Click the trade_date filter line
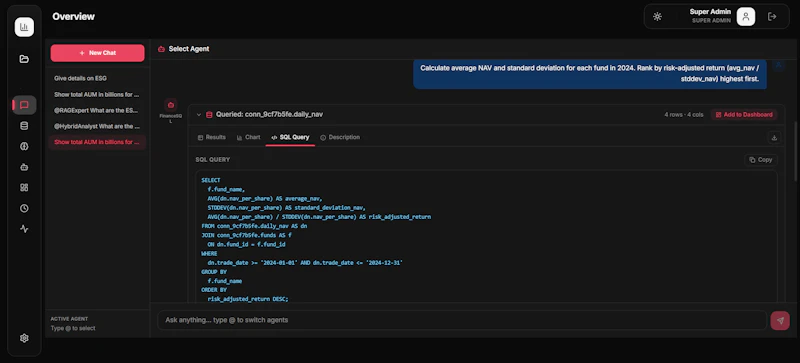 (x=305, y=263)
